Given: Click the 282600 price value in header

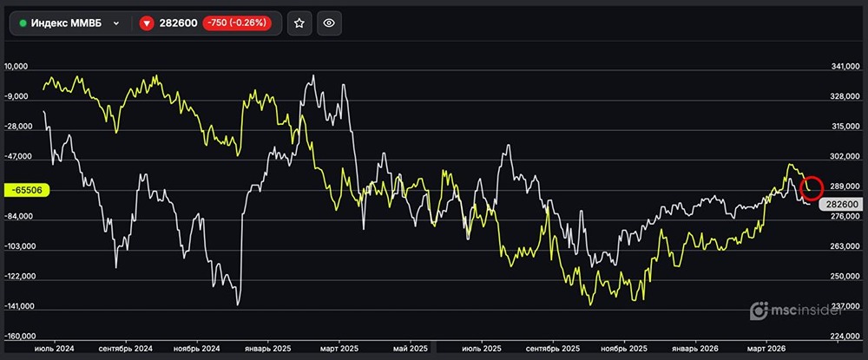Looking at the screenshot, I should 178,23.
